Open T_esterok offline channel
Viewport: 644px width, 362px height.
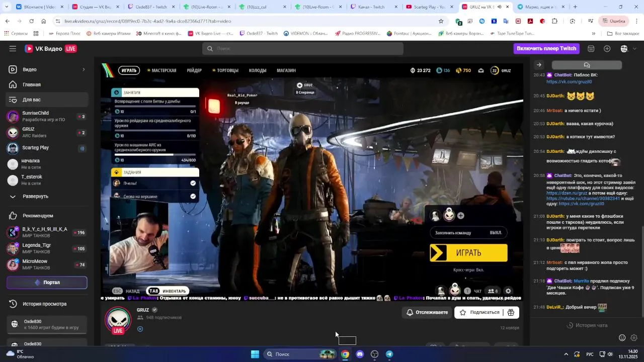click(x=47, y=180)
